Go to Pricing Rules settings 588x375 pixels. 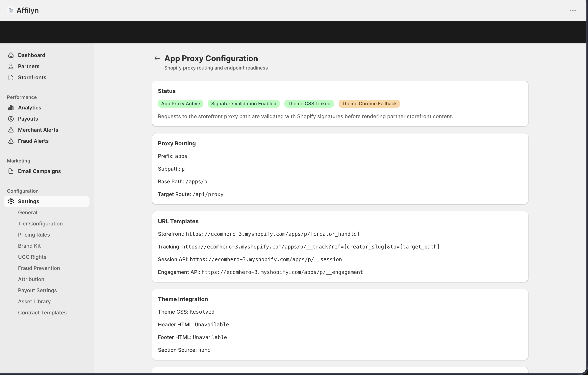[34, 235]
